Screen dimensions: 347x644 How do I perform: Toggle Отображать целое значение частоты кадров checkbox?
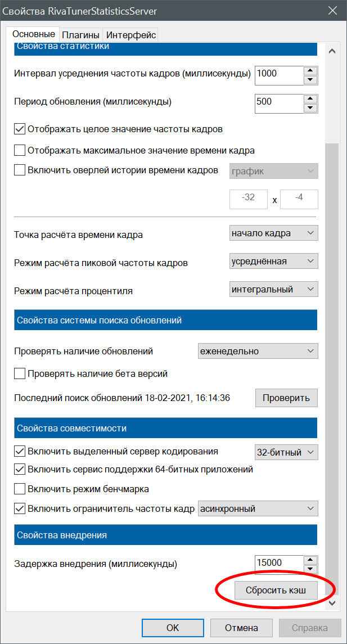[20, 129]
